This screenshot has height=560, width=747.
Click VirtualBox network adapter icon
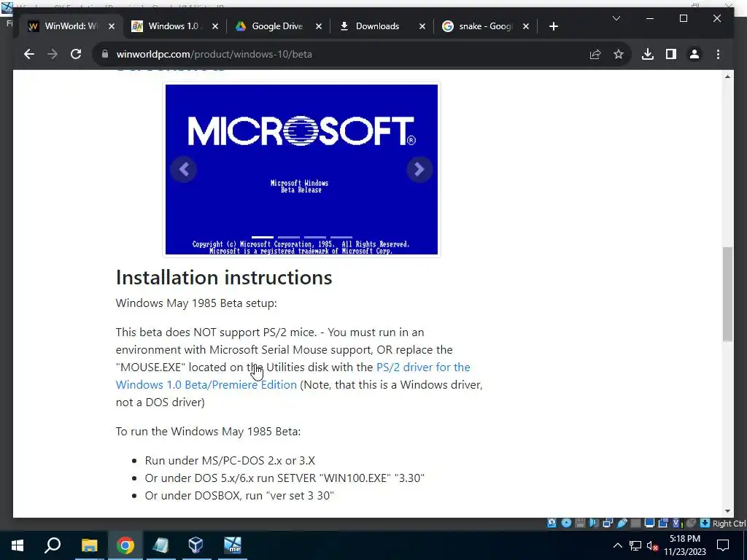608,524
